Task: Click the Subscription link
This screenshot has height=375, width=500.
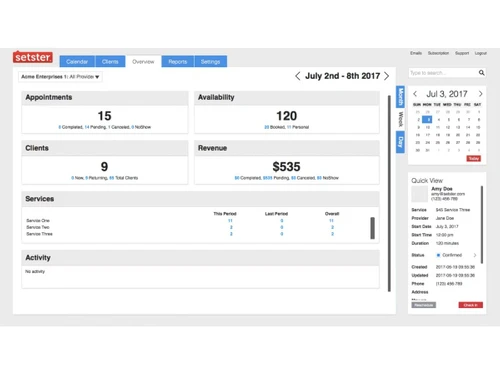Action: (x=438, y=53)
